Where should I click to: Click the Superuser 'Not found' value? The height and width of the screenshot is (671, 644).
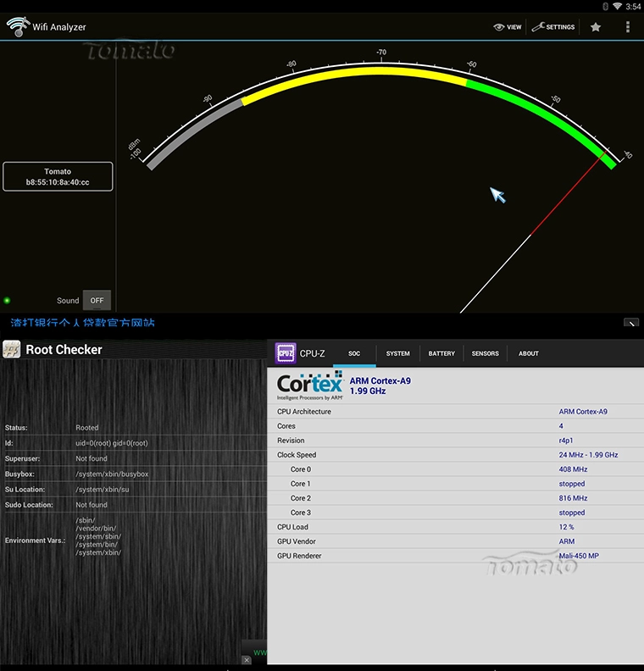92,458
